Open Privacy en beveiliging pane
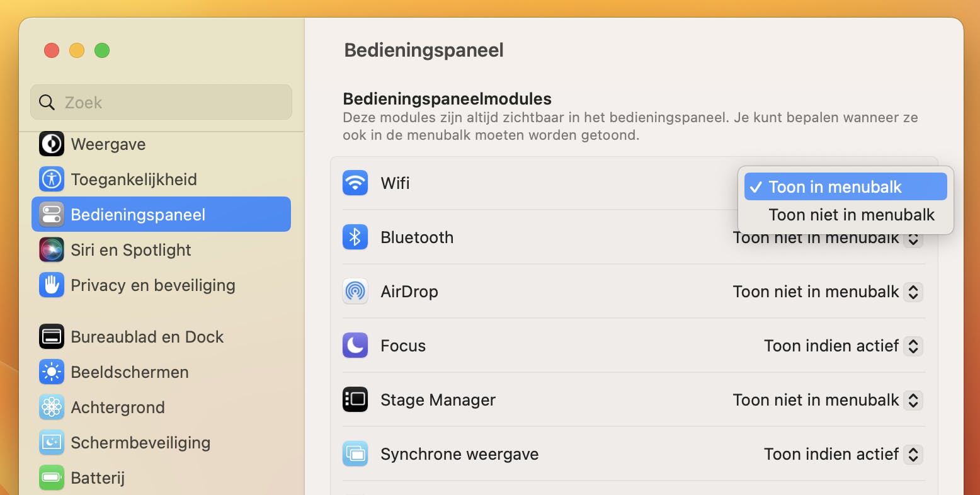Image resolution: width=980 pixels, height=495 pixels. click(152, 285)
